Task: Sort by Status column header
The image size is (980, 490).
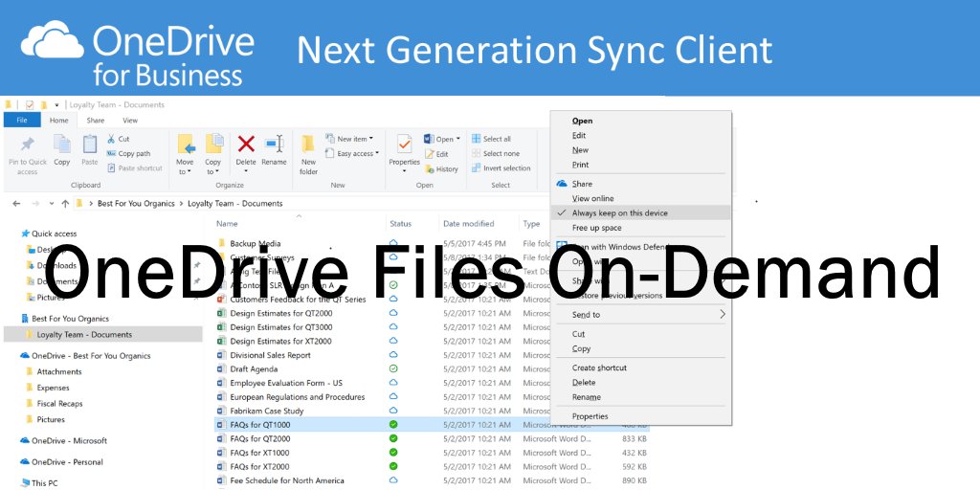Action: 401,224
